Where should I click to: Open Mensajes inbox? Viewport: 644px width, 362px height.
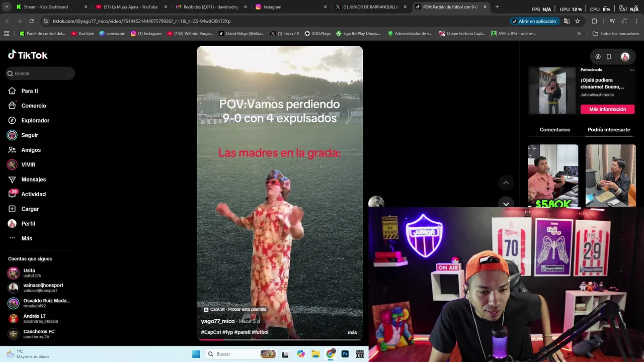pyautogui.click(x=33, y=179)
